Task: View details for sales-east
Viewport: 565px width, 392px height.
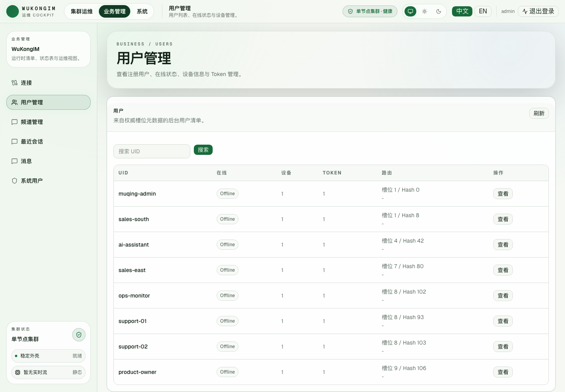Action: (503, 270)
